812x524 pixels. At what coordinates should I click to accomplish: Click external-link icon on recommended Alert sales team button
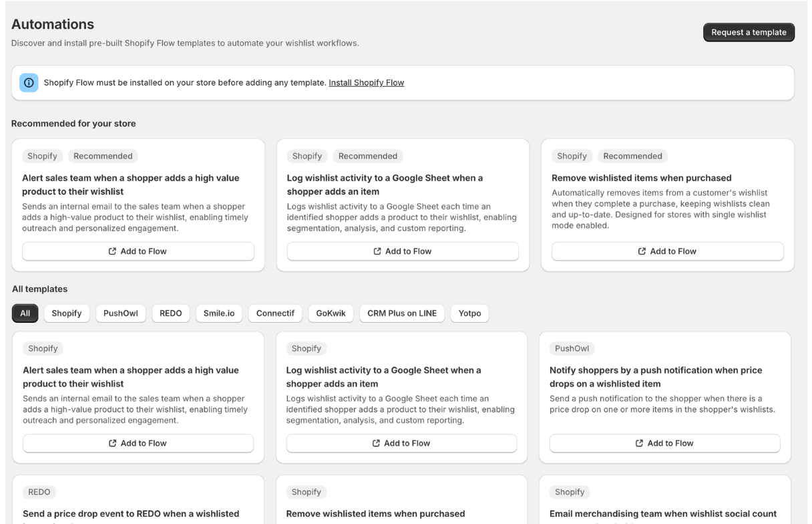click(x=112, y=251)
